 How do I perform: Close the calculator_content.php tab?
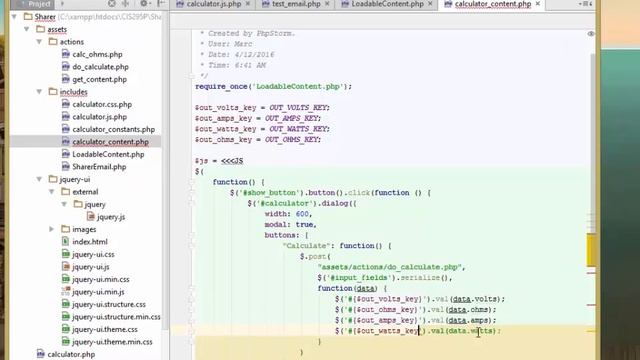click(x=538, y=4)
